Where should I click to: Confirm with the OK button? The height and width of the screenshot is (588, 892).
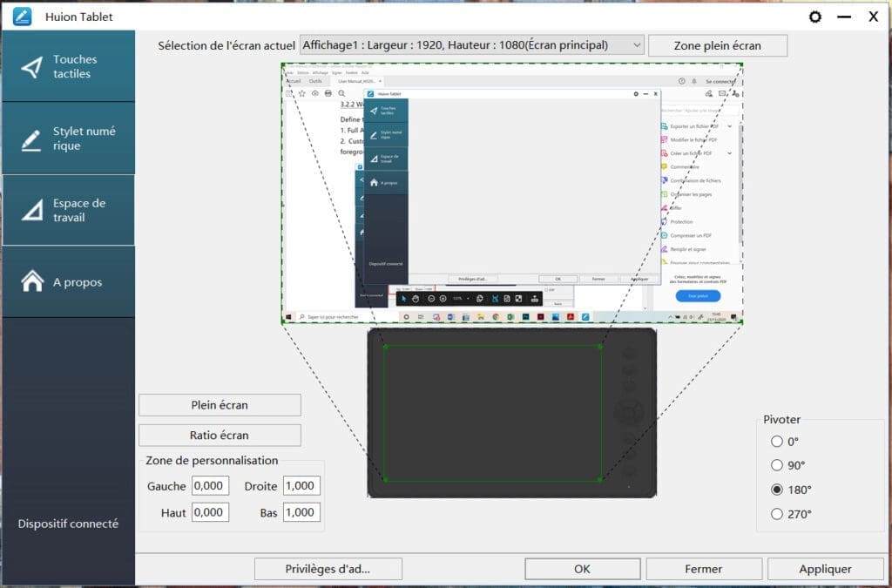point(583,569)
